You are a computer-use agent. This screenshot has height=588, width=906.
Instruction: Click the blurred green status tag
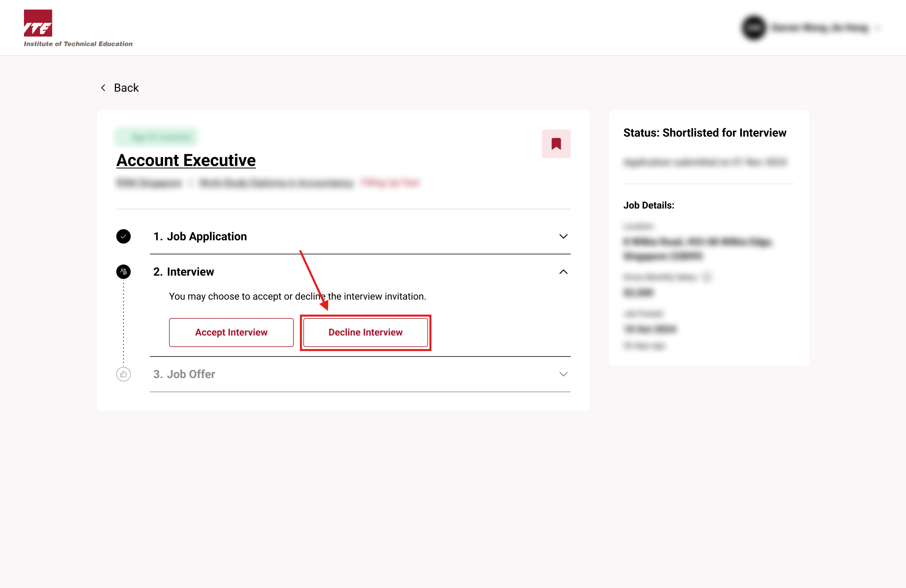pyautogui.click(x=156, y=137)
